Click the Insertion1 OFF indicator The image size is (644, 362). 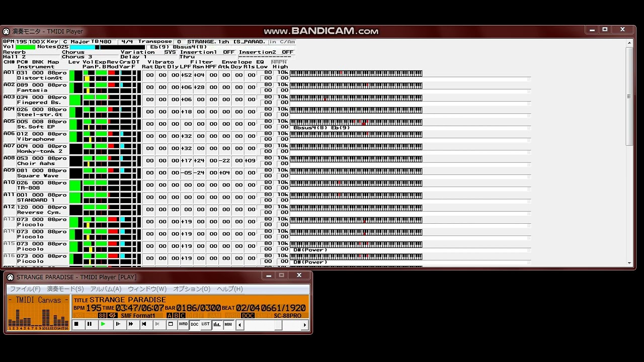coord(229,52)
